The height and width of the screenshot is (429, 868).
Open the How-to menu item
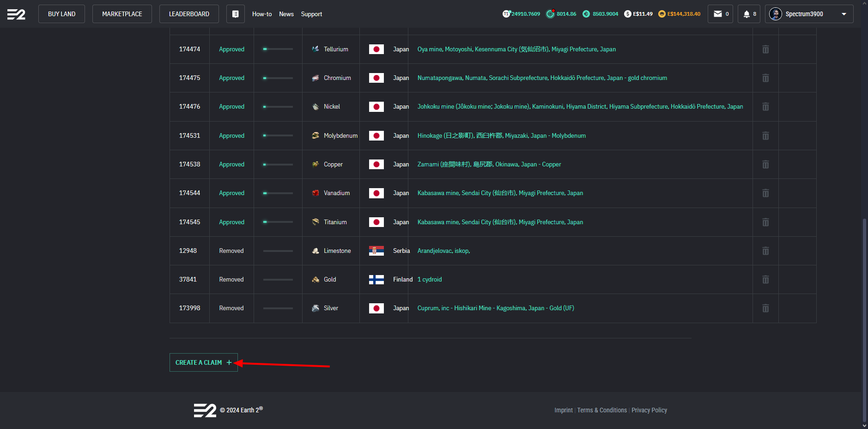coord(262,14)
